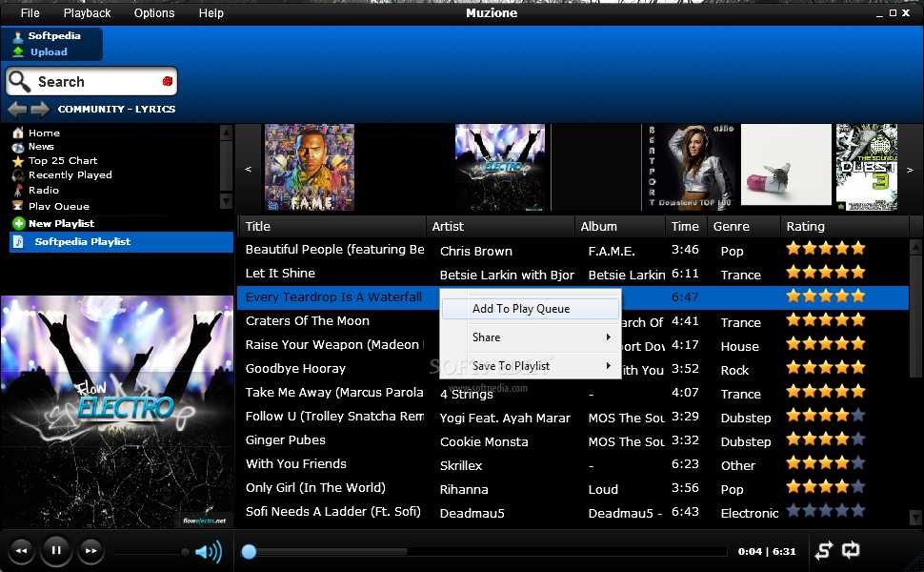Select the Download TOP 100 album cover
This screenshot has height=572, width=924.
pyautogui.click(x=690, y=166)
